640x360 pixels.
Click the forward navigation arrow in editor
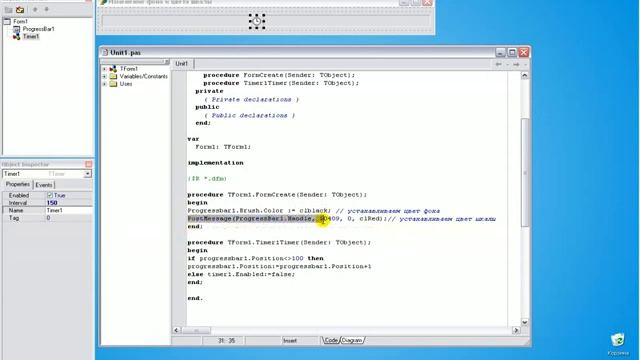click(516, 64)
